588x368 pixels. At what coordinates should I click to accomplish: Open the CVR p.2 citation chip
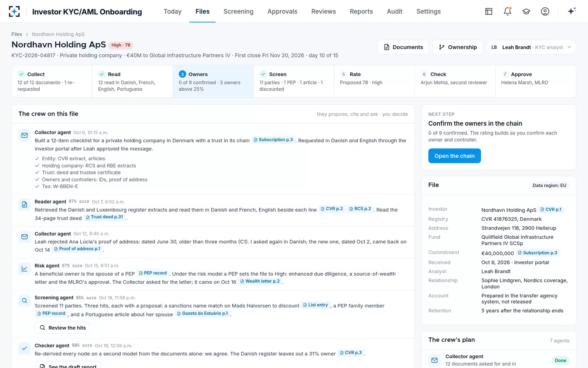[x=332, y=209]
